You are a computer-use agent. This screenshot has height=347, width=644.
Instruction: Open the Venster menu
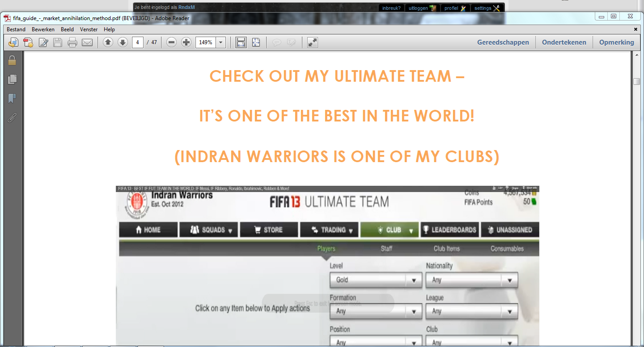(x=89, y=29)
